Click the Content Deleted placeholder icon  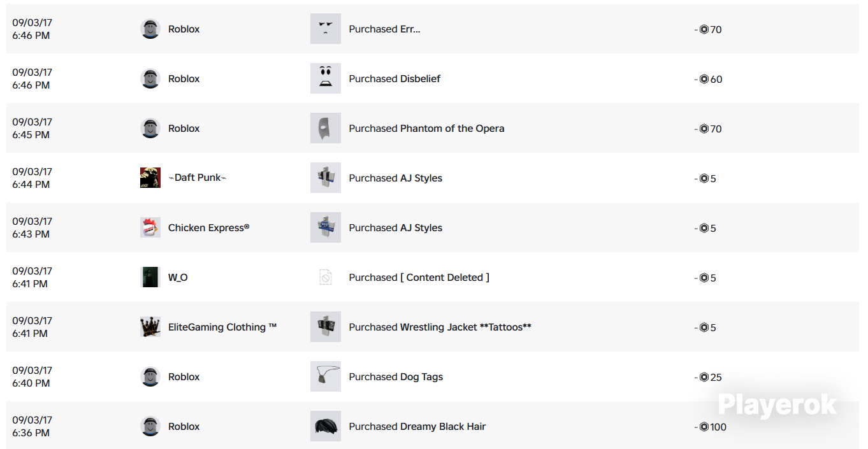point(326,277)
